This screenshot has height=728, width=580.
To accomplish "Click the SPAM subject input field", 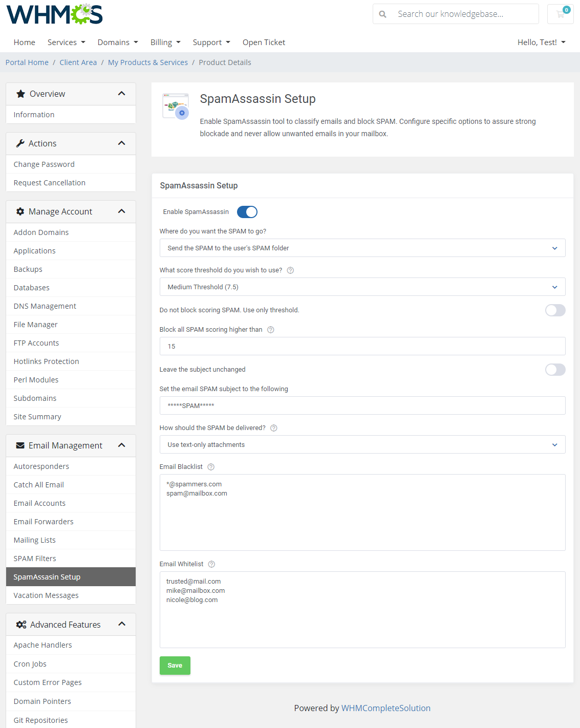I will (362, 405).
